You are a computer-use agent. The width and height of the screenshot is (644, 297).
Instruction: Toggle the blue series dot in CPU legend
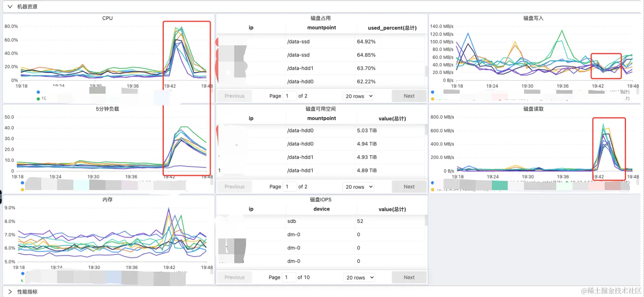click(x=38, y=92)
